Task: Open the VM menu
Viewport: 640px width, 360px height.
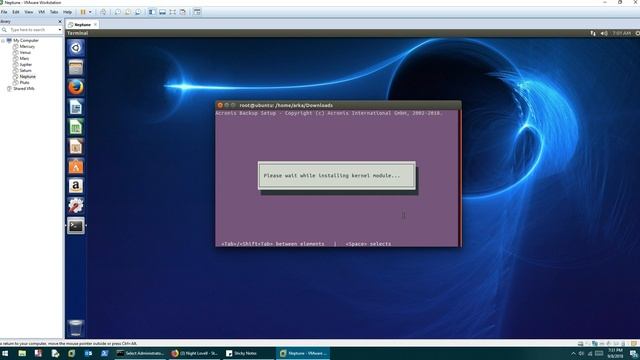Action: 41,12
